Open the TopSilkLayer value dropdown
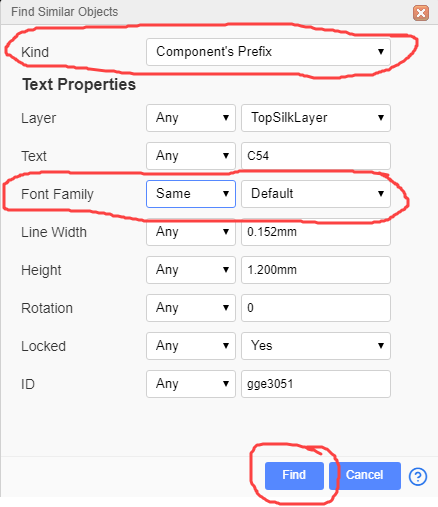 coord(316,118)
